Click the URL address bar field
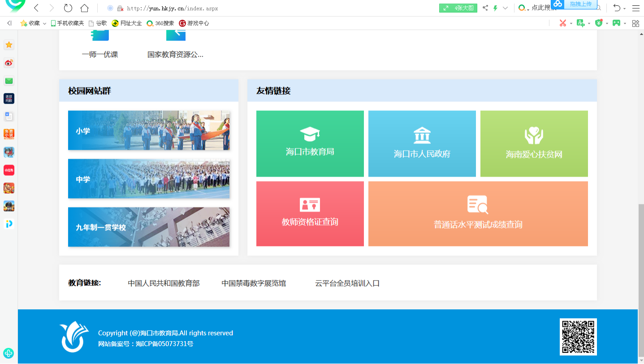Image resolution: width=644 pixels, height=364 pixels. click(269, 8)
